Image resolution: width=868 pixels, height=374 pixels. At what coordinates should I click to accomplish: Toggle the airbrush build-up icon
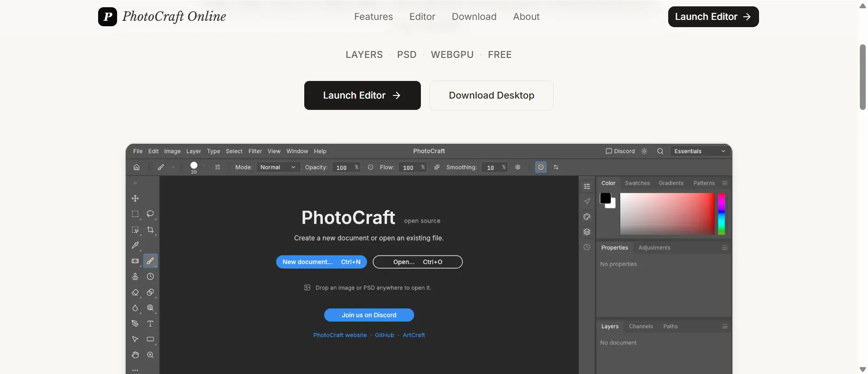pyautogui.click(x=437, y=167)
